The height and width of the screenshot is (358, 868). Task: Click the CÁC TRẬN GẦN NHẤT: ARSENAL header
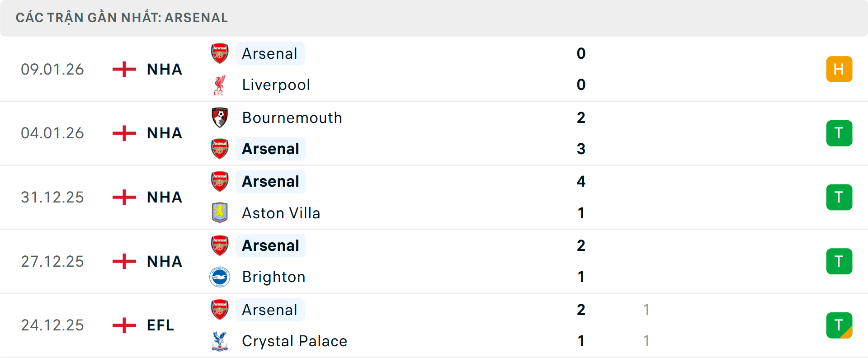121,18
